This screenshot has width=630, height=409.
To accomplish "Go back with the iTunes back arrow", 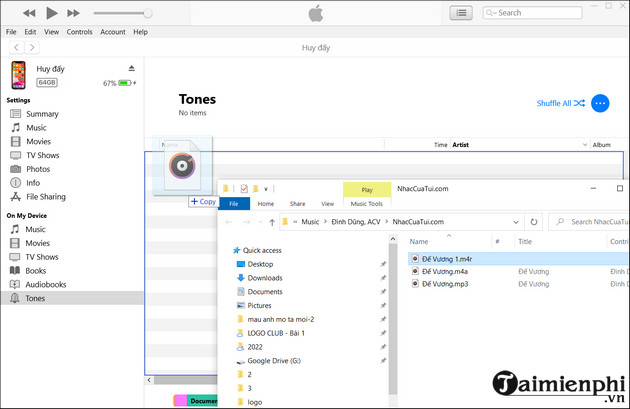I will click(16, 47).
